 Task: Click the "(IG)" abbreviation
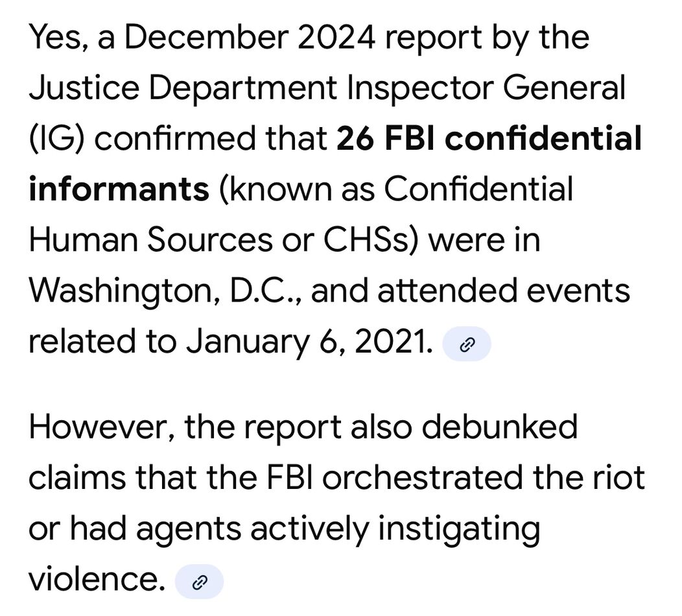click(x=60, y=139)
